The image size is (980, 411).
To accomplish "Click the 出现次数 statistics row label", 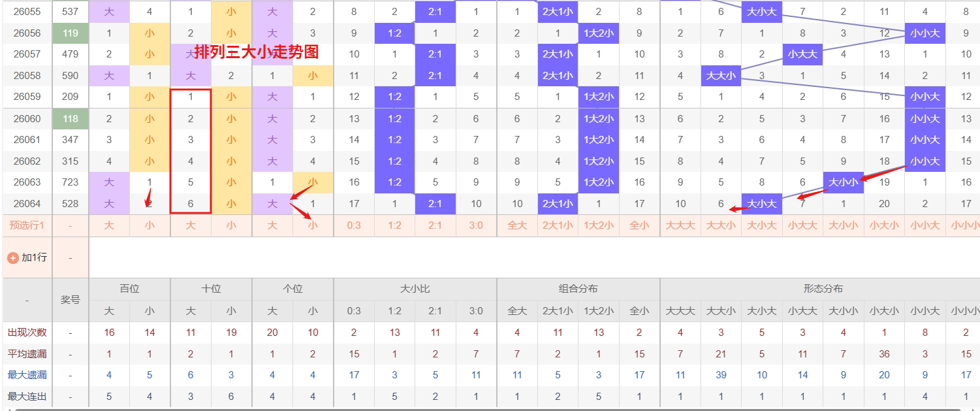I will click(27, 333).
